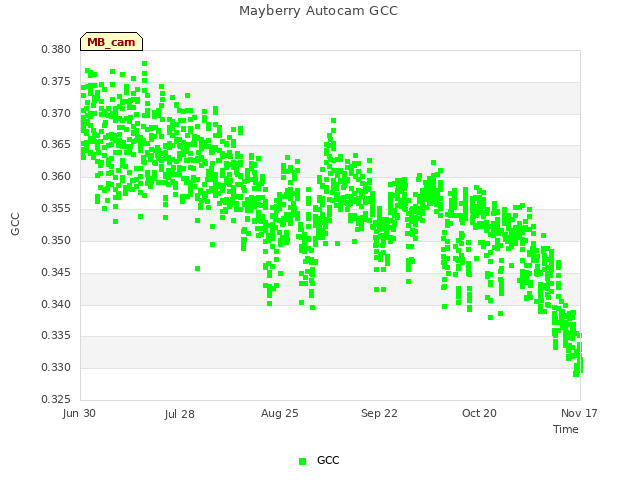Click the GCC legend label
The width and height of the screenshot is (640, 480).
click(328, 460)
